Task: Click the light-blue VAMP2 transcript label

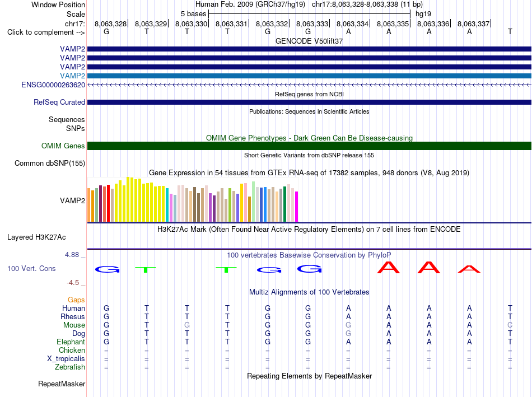Action: (x=72, y=76)
